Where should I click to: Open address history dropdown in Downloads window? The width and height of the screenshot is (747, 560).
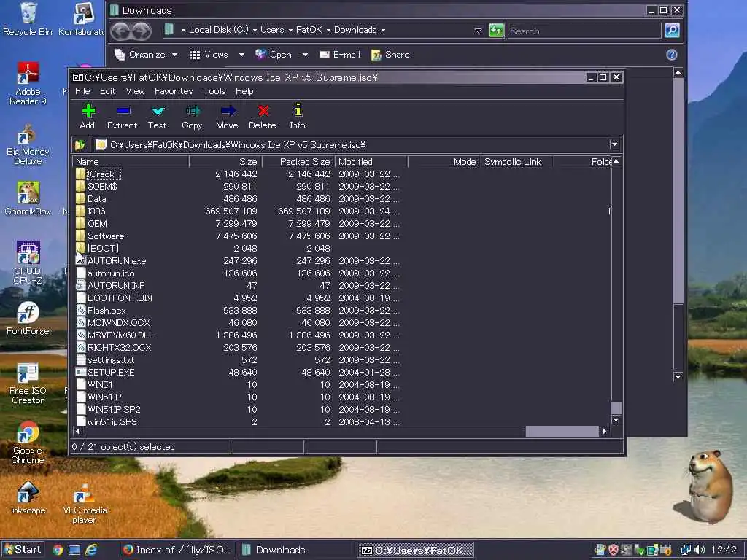478,31
